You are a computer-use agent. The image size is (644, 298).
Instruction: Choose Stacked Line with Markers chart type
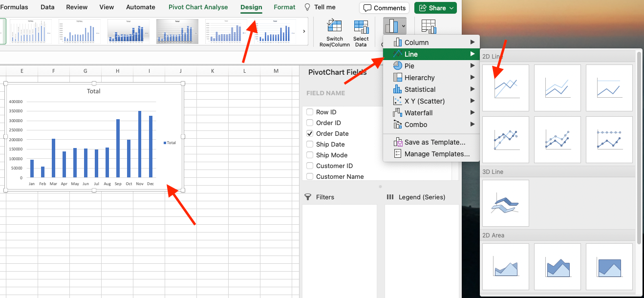[558, 140]
